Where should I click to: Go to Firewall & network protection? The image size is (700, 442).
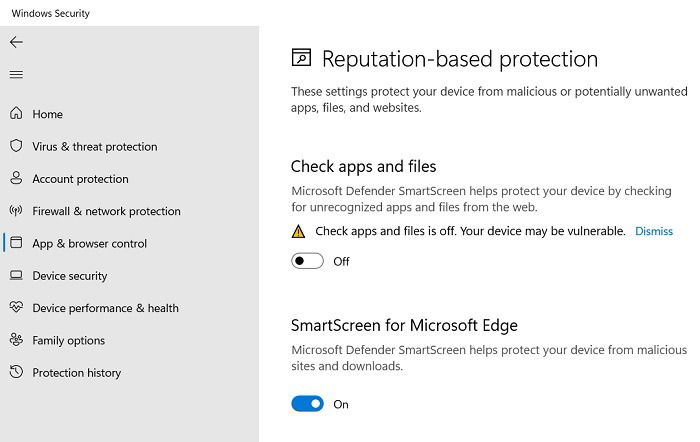coord(106,211)
